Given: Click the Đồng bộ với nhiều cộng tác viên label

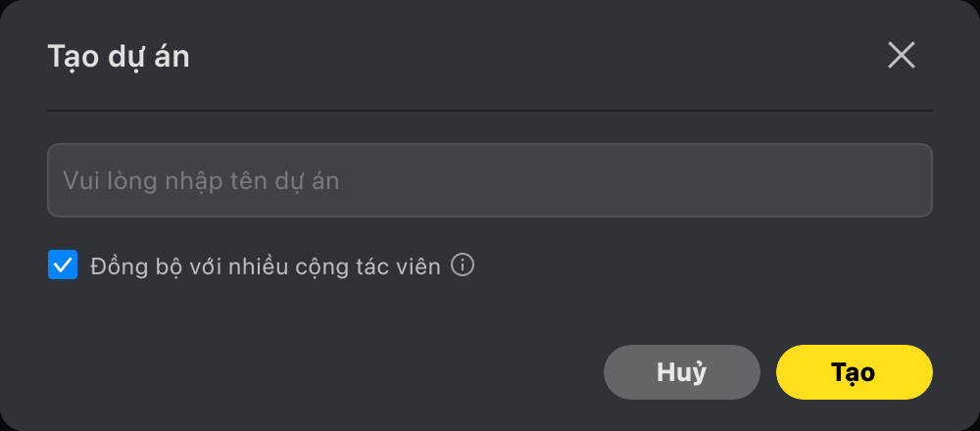Looking at the screenshot, I should (x=265, y=266).
